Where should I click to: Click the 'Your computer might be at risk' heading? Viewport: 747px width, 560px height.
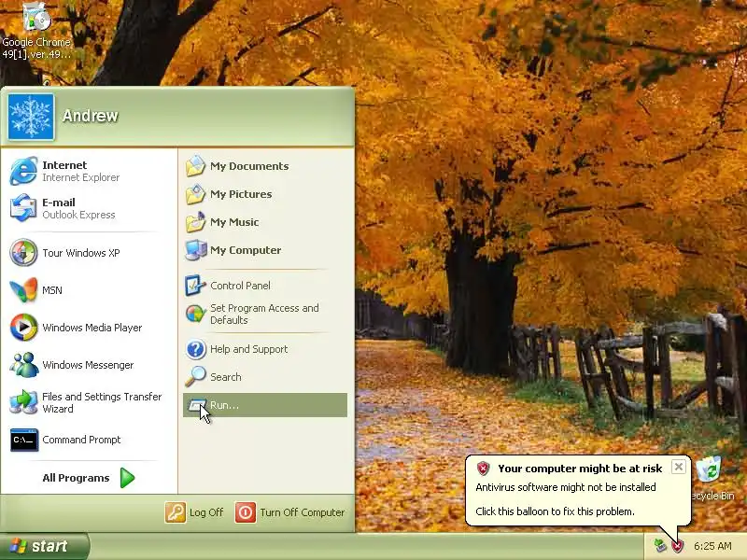[x=580, y=469]
